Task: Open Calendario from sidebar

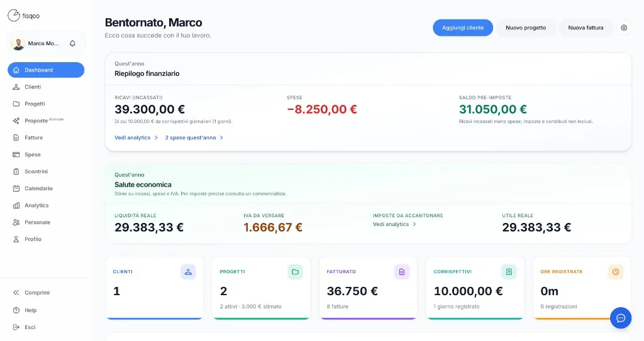Action: pyautogui.click(x=46, y=188)
